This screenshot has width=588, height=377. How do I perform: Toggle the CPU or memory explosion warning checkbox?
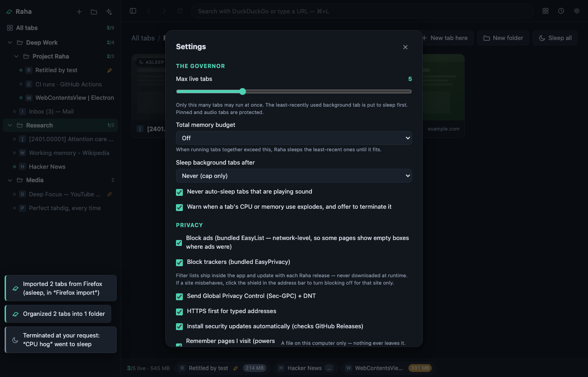click(179, 207)
